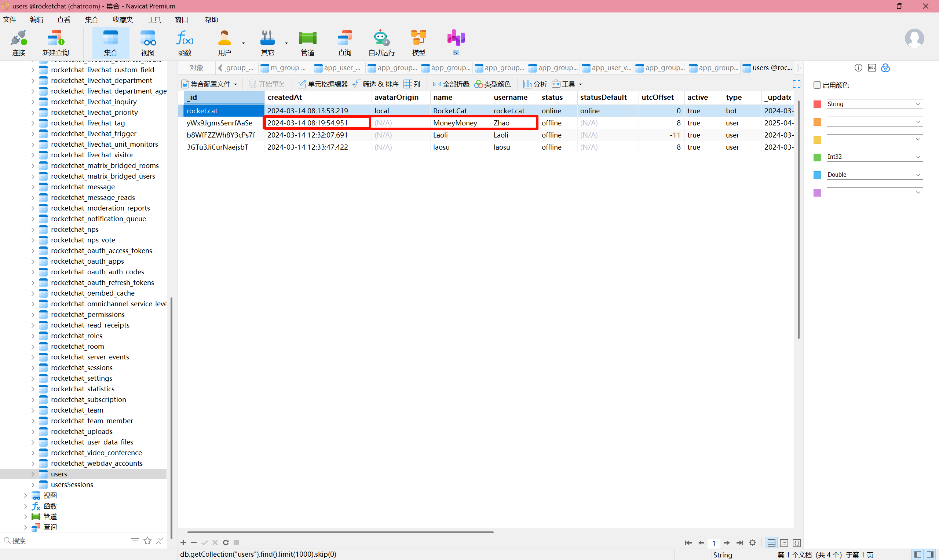Open 新建查询 new query
This screenshot has height=560, width=939.
click(x=55, y=42)
